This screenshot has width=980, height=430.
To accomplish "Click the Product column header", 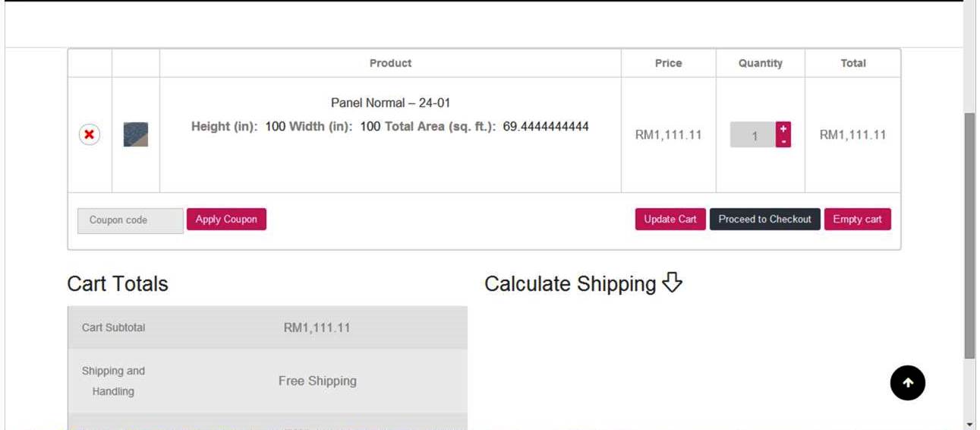I will (x=390, y=63).
